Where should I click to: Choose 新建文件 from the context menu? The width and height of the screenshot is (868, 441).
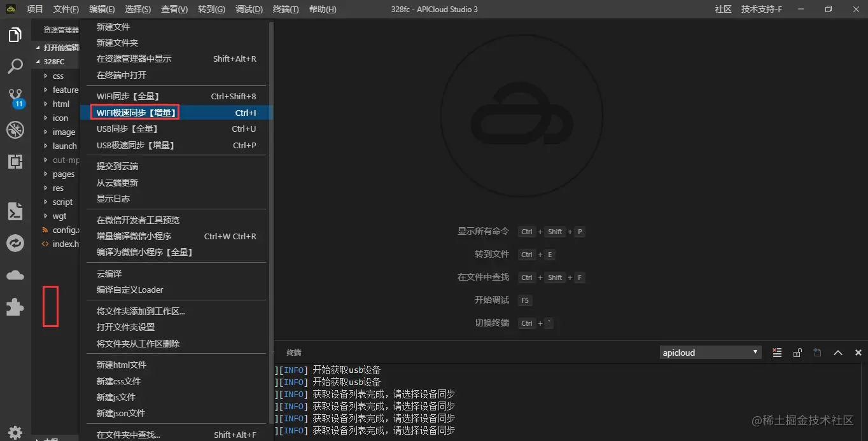[x=176, y=27]
